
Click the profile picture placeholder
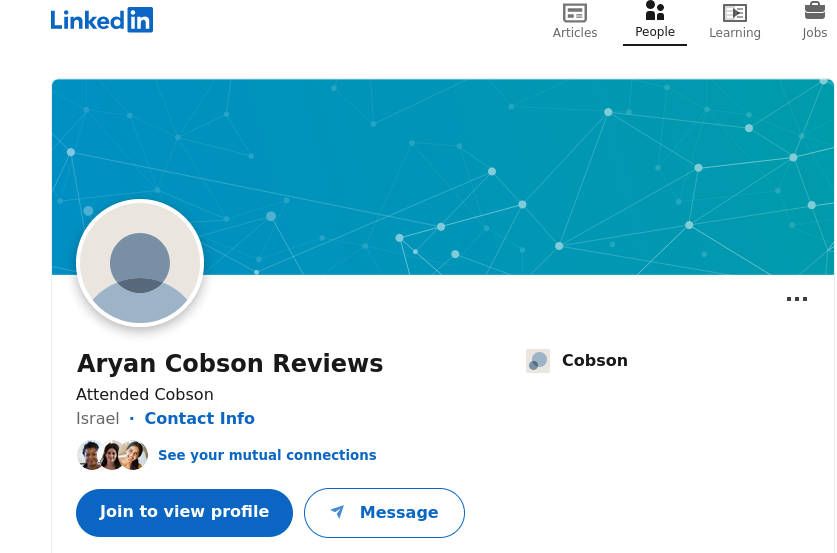(140, 263)
